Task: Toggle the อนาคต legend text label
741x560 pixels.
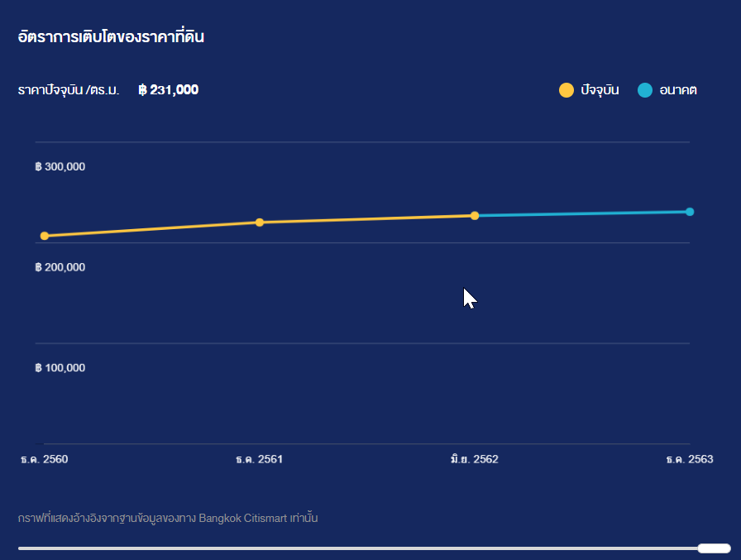Action: (678, 90)
